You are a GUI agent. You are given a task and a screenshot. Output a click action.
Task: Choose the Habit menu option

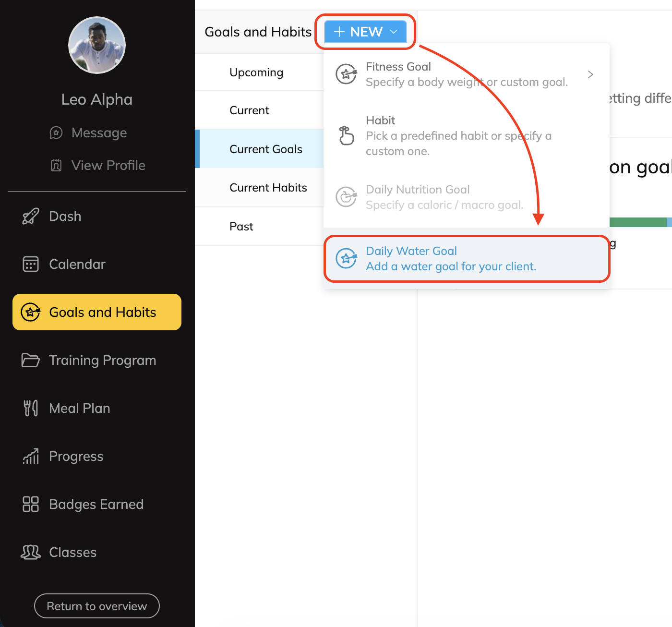(458, 135)
